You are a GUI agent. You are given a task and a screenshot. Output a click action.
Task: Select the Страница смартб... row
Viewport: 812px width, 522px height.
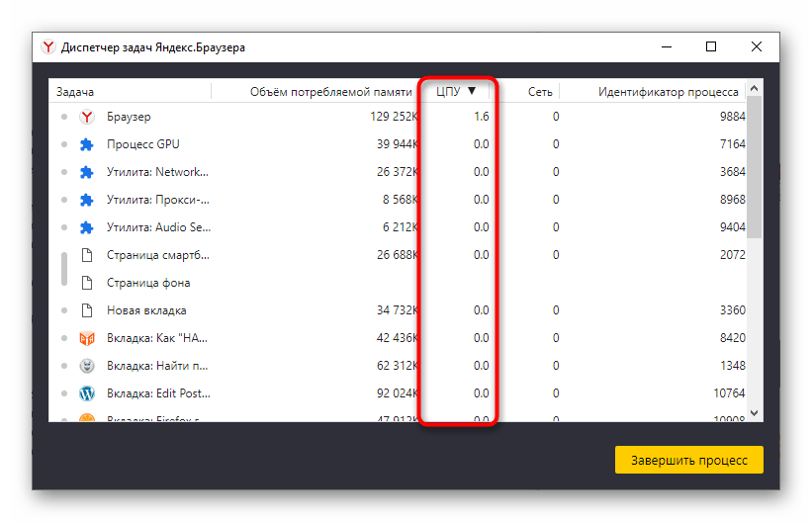pyautogui.click(x=398, y=255)
